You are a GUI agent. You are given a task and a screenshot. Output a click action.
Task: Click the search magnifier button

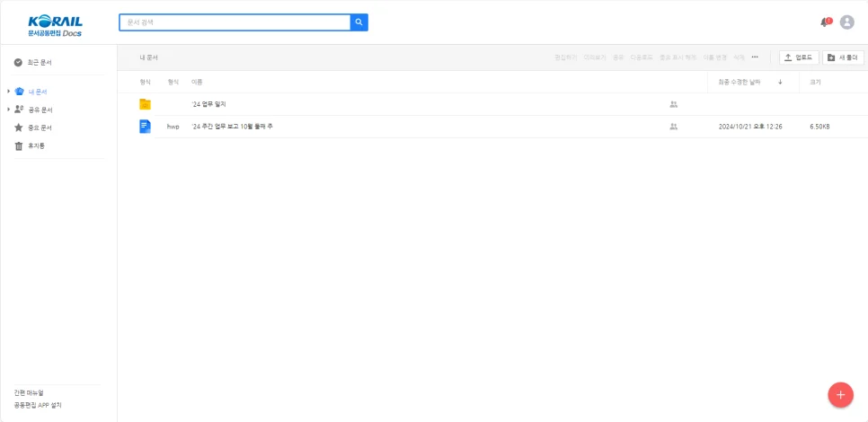point(359,22)
